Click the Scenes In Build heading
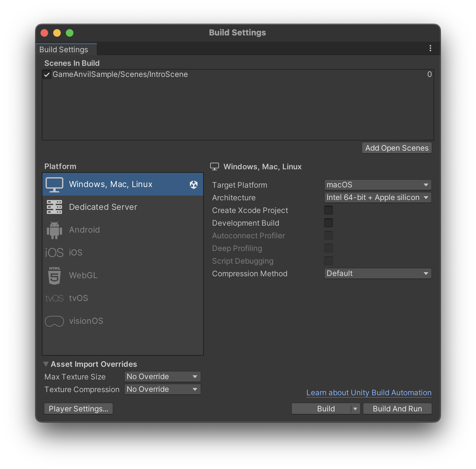The image size is (476, 469). point(72,63)
